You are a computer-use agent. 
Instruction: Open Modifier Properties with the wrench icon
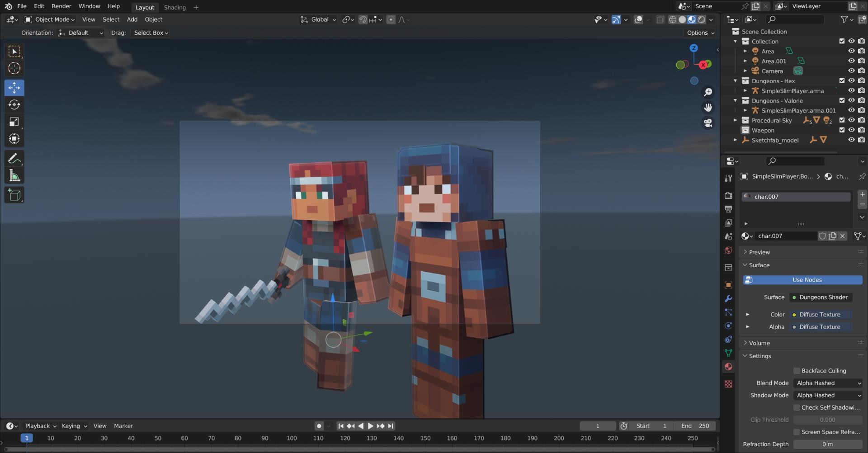point(728,299)
